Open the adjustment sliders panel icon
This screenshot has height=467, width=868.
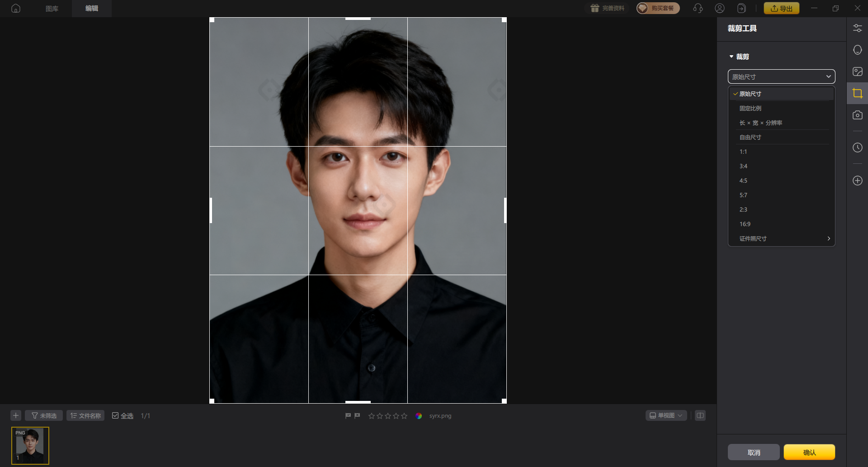pos(857,28)
